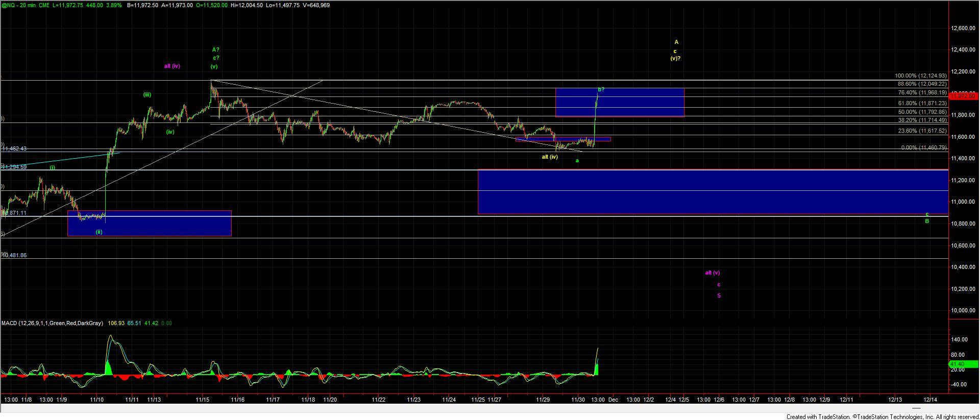
Task: Select the magenta alt (v) wave label
Action: [713, 273]
